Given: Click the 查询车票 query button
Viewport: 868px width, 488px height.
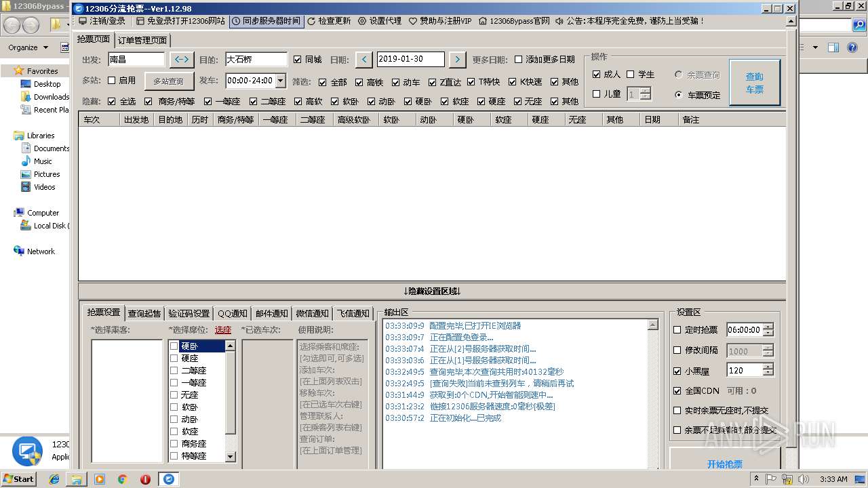Looking at the screenshot, I should [x=755, y=83].
